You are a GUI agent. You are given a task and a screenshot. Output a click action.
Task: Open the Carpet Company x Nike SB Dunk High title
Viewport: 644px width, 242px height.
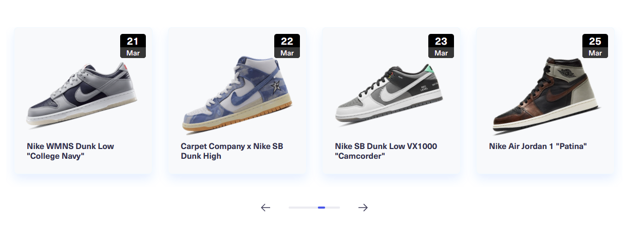pyautogui.click(x=232, y=151)
